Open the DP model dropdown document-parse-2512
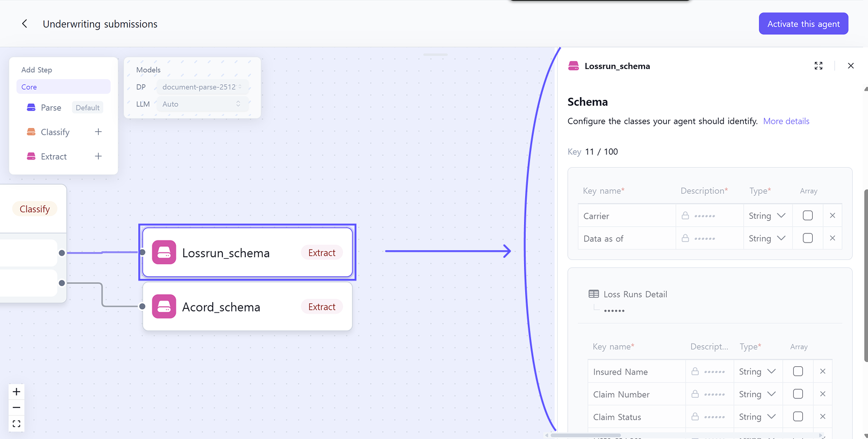This screenshot has height=439, width=868. (x=202, y=87)
